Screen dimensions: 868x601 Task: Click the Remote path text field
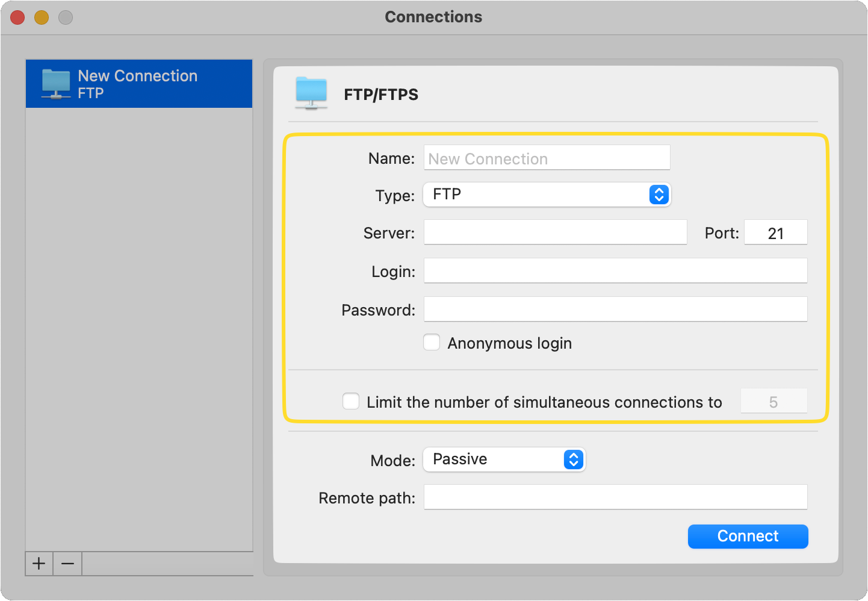(615, 497)
